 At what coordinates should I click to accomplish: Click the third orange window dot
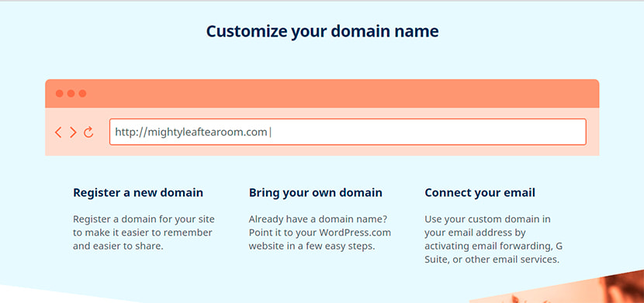pos(82,94)
